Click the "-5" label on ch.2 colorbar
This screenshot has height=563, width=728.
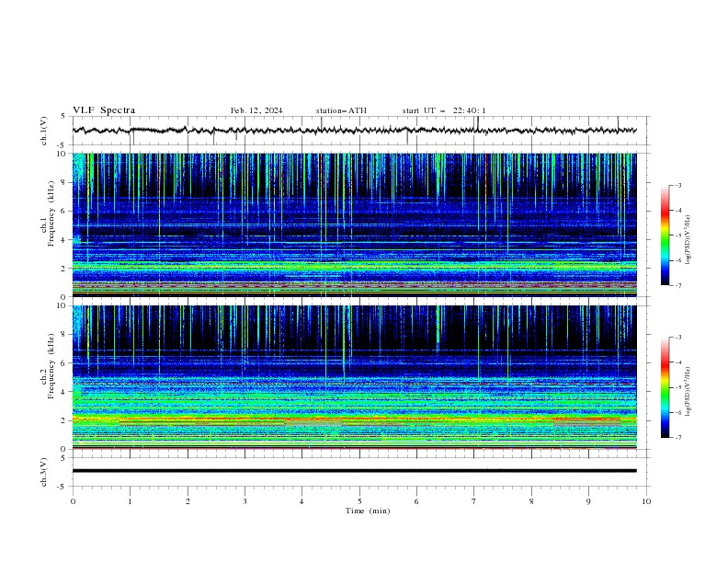pos(677,387)
